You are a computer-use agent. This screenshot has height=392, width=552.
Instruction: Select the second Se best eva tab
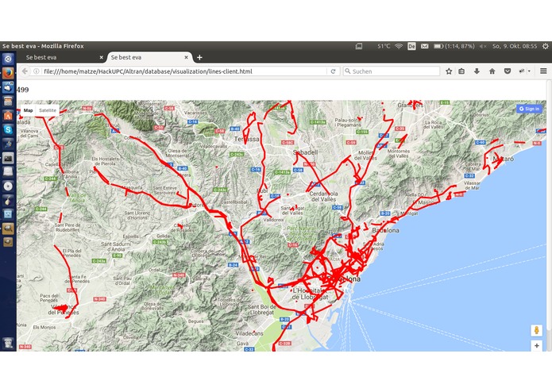(x=149, y=57)
